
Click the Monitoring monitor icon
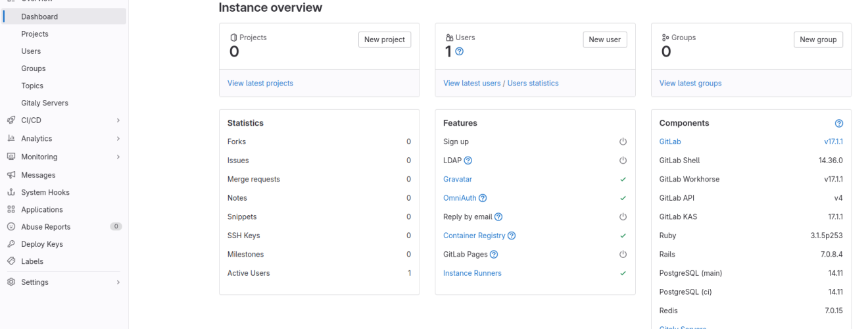point(11,157)
